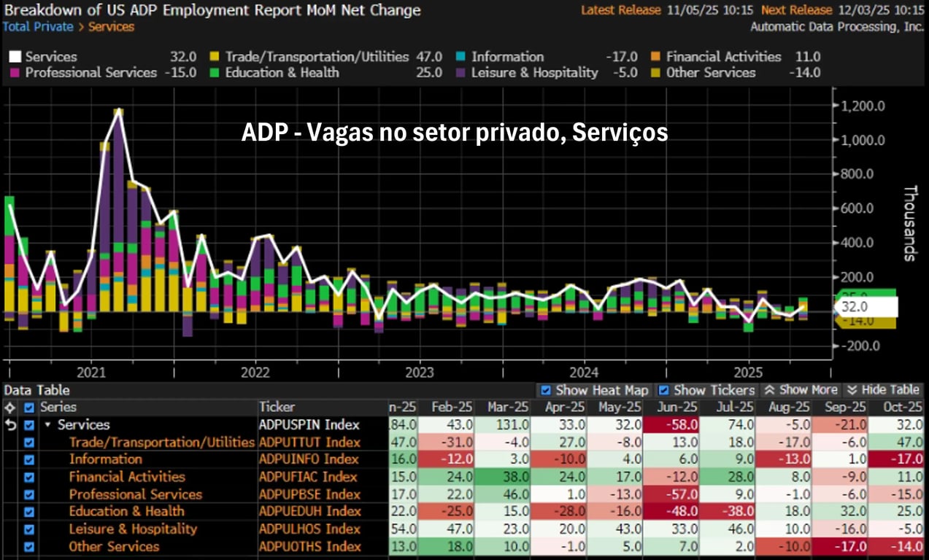This screenshot has height=560, width=929.
Task: Select the Services breadcrumb at top
Action: [112, 27]
